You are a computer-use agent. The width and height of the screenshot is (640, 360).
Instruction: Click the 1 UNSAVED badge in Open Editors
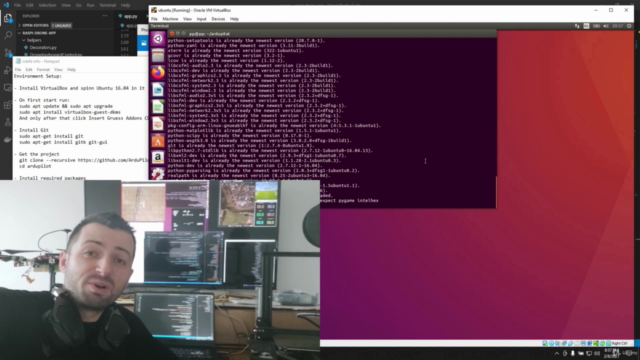(x=62, y=25)
